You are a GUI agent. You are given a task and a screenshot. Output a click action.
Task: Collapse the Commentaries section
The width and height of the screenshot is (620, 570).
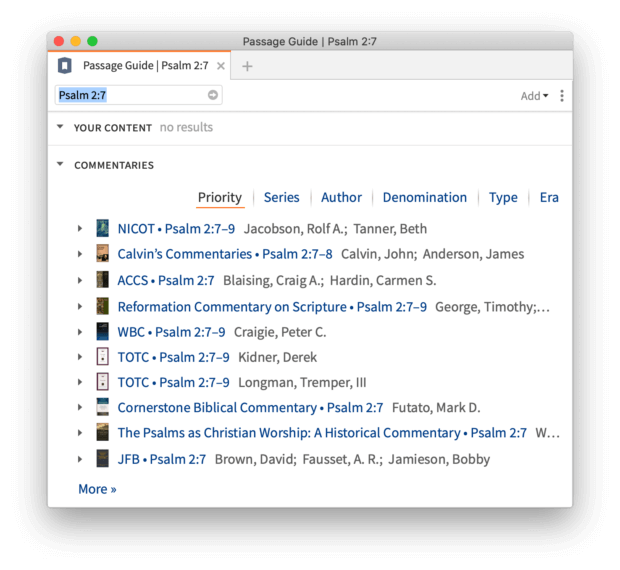coord(60,165)
